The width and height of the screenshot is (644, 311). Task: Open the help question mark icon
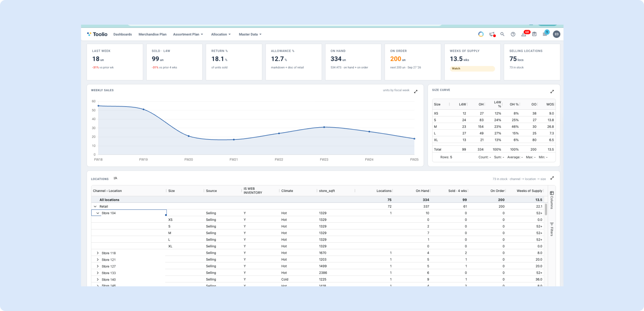(x=513, y=34)
